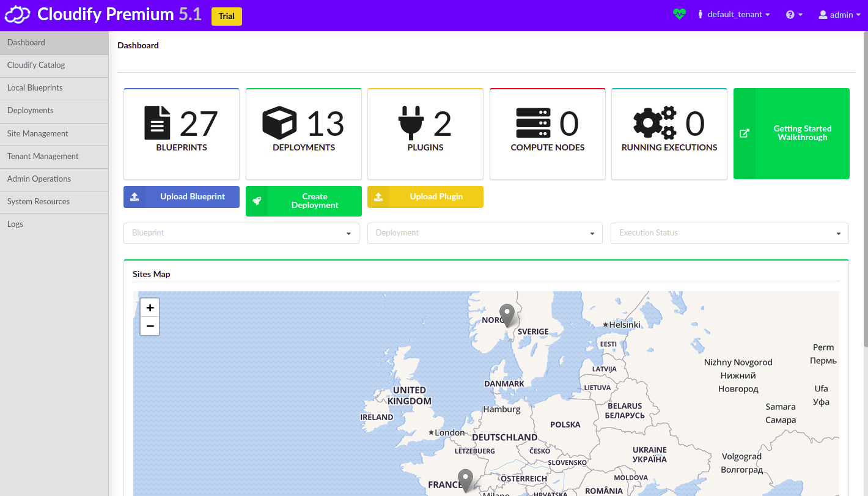Click the Running Executions gears icon
Image resolution: width=868 pixels, height=496 pixels.
(x=655, y=123)
